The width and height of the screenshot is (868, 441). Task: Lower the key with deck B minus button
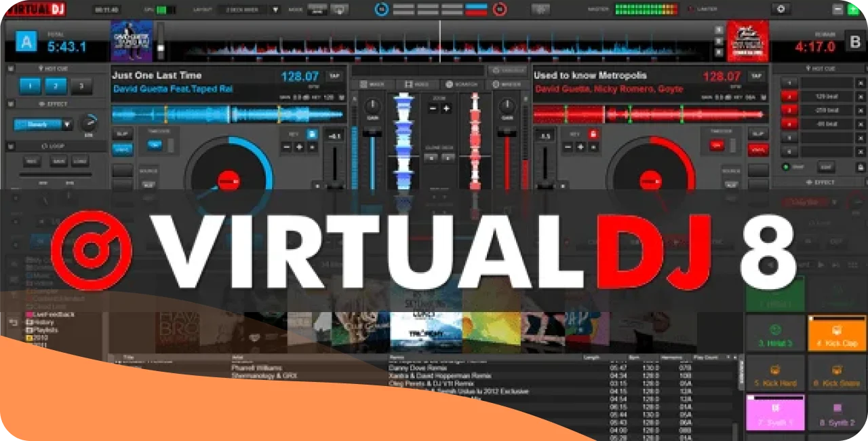[568, 147]
